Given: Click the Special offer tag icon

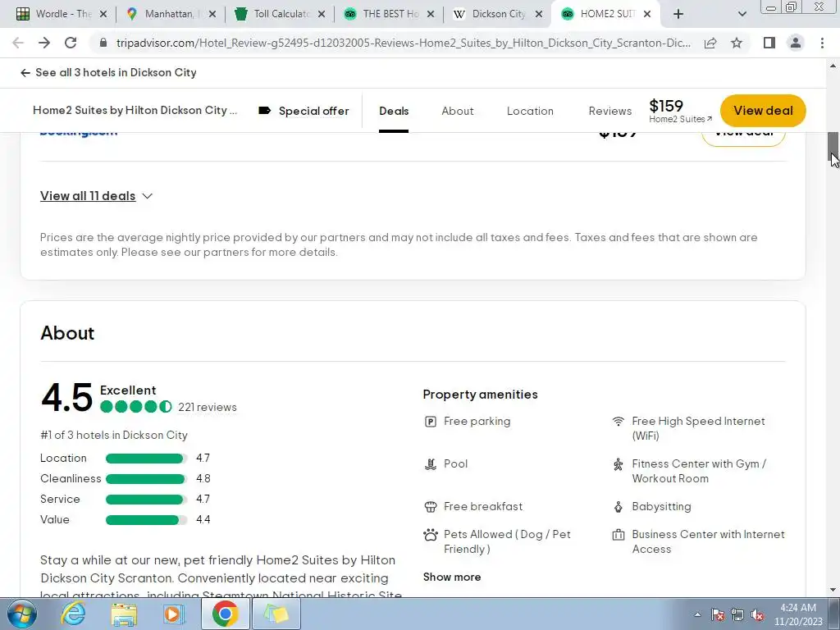Looking at the screenshot, I should coord(264,111).
